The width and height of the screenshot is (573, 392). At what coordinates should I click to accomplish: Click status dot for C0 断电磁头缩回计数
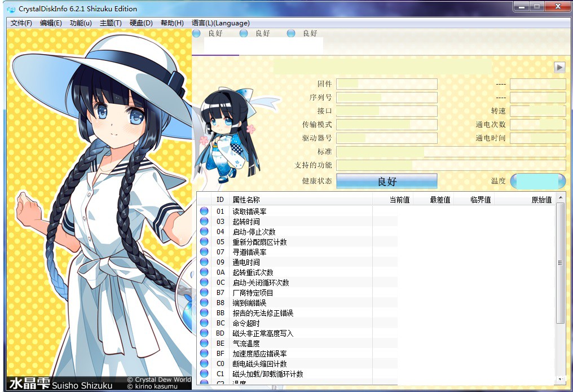pos(204,363)
